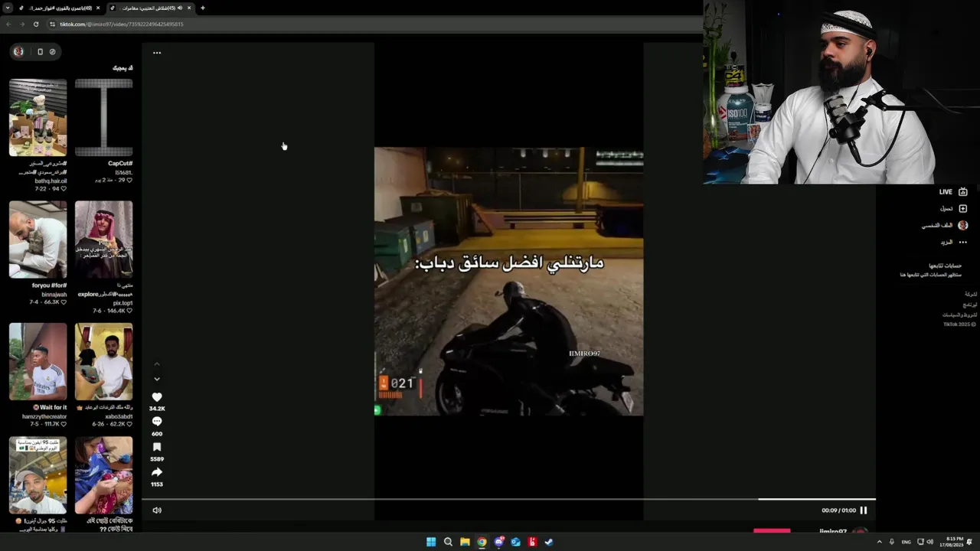Go to the previous video with up chevron
Screen dimensions: 980x551
click(157, 364)
